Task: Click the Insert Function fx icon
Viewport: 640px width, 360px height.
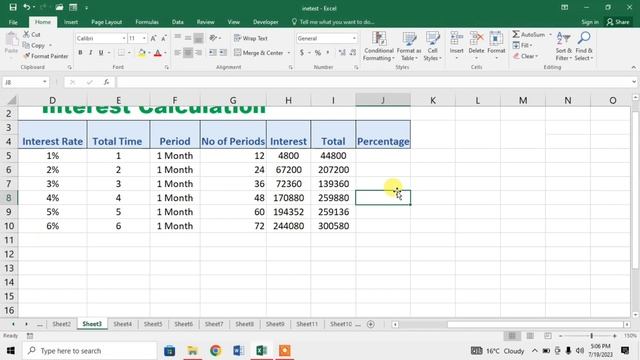Action: click(106, 82)
